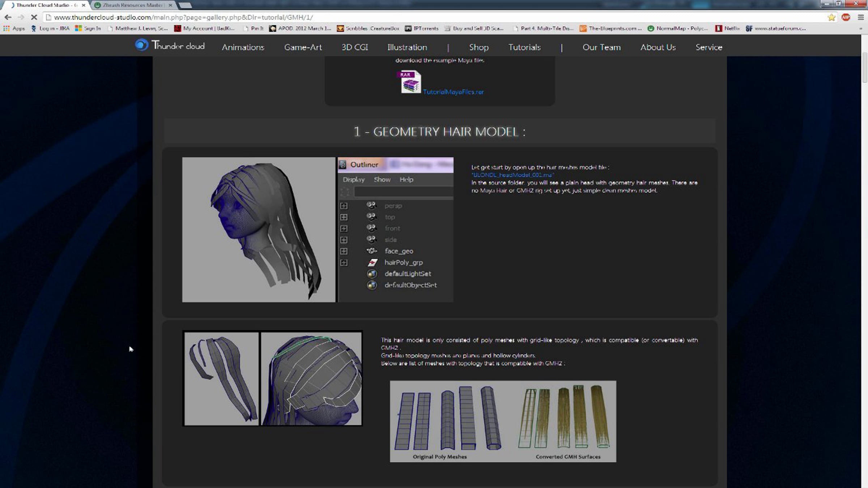Viewport: 868px width, 488px height.
Task: Open the NormalMap bookmark
Action: pos(678,28)
